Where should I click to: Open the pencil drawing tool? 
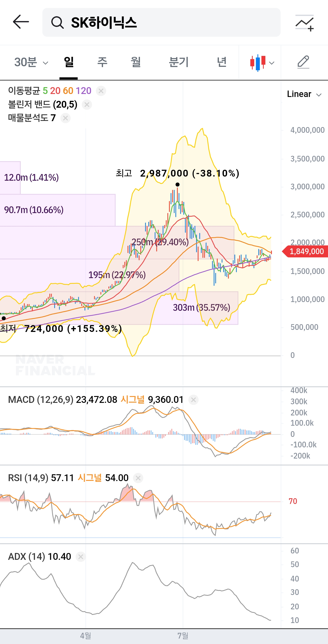(x=303, y=62)
